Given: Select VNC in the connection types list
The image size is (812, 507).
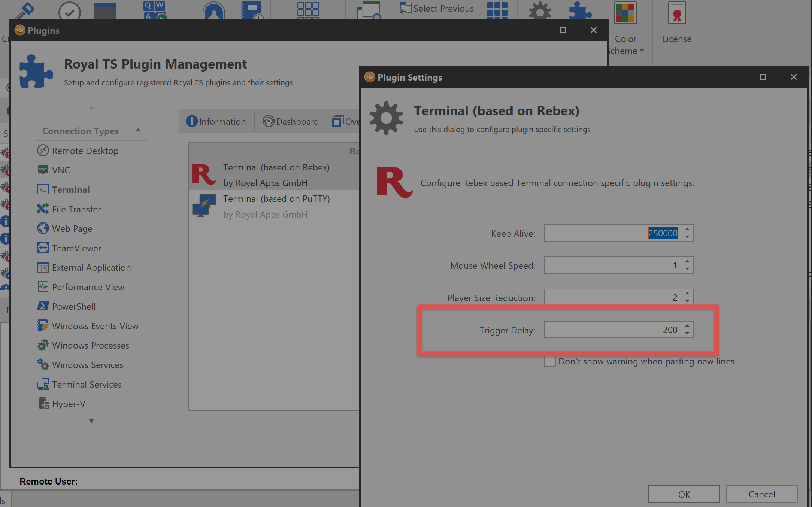Looking at the screenshot, I should 61,170.
